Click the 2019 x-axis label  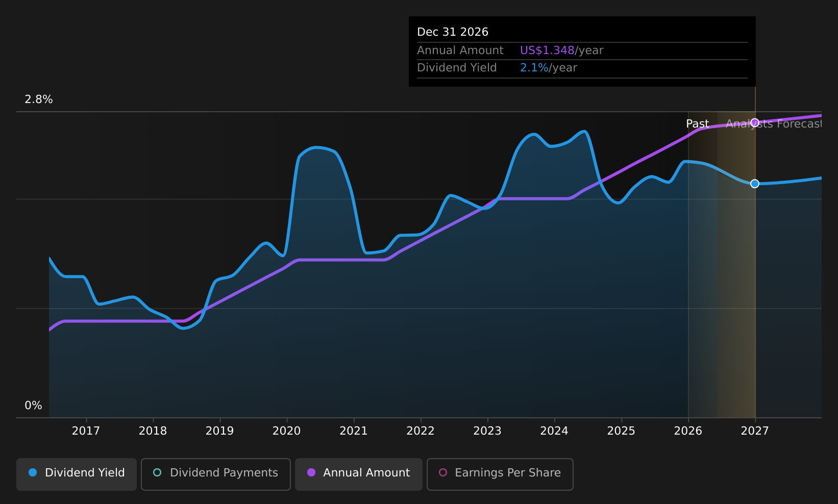point(219,431)
